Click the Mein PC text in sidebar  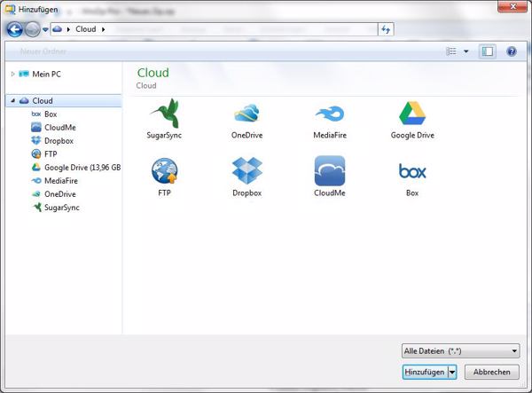(46, 74)
